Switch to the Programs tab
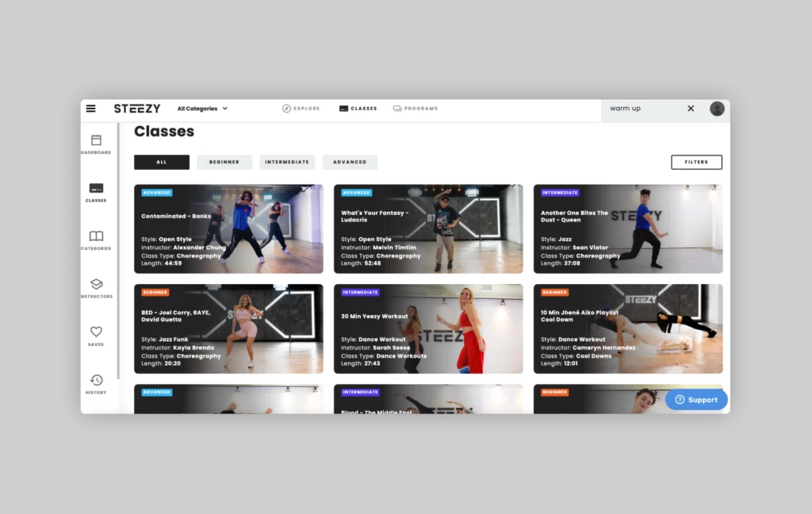Image resolution: width=812 pixels, height=514 pixels. coord(416,109)
